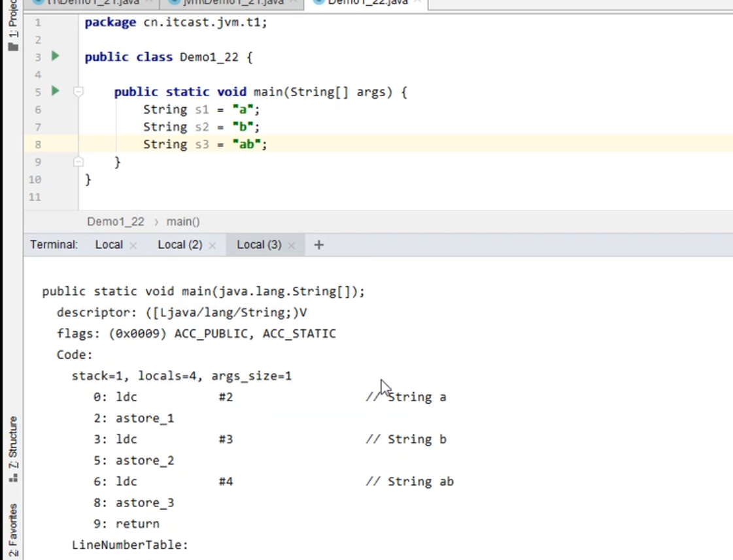733x560 pixels.
Task: Click 'astore_1' instruction in terminal
Action: point(145,418)
